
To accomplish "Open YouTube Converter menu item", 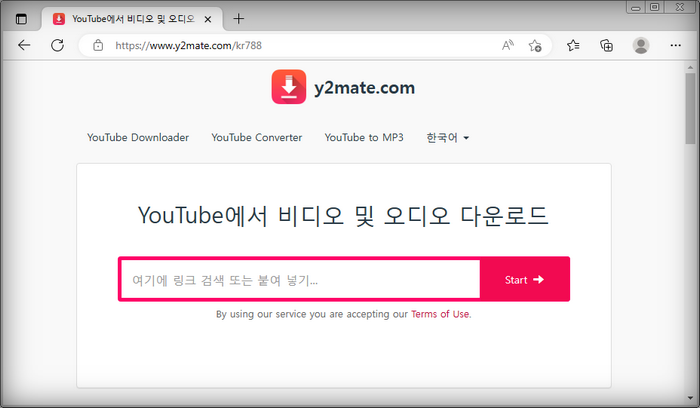I will [x=257, y=137].
